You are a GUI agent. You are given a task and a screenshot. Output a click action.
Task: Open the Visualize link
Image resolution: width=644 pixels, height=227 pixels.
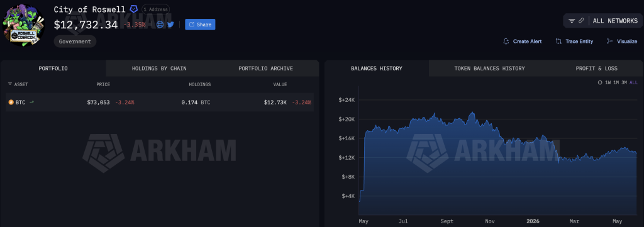pyautogui.click(x=627, y=42)
